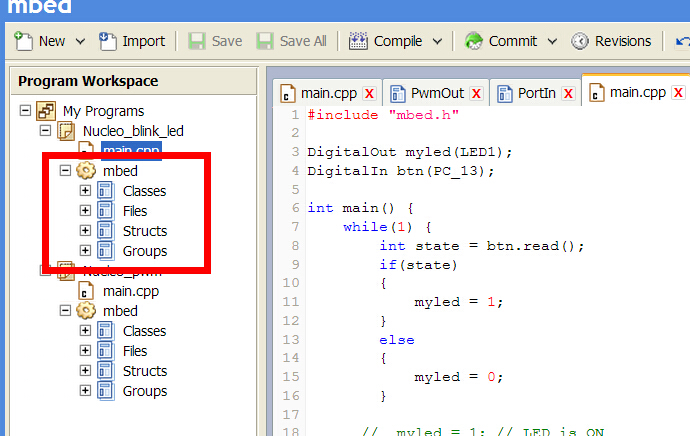Click the Save All label
690x436 pixels.
[x=303, y=41]
